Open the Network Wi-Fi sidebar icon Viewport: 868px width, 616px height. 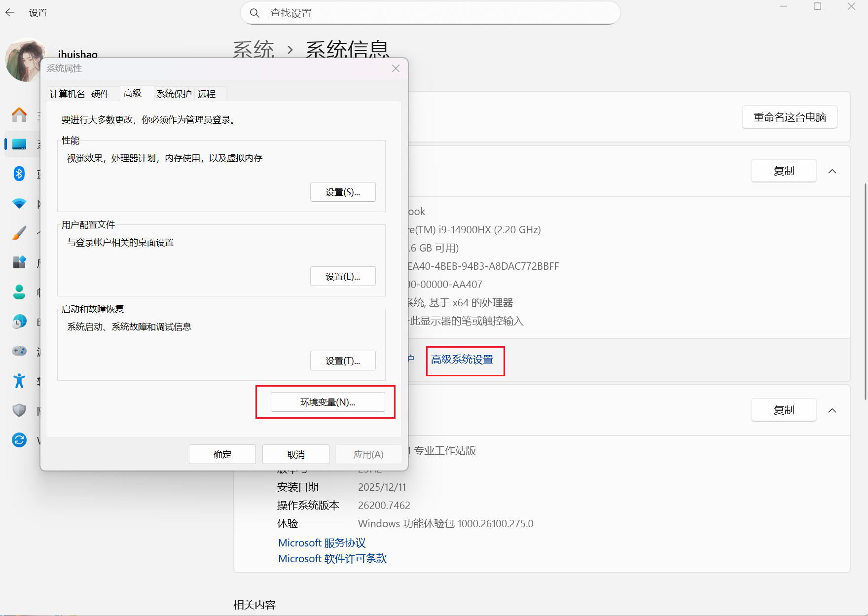click(x=19, y=203)
